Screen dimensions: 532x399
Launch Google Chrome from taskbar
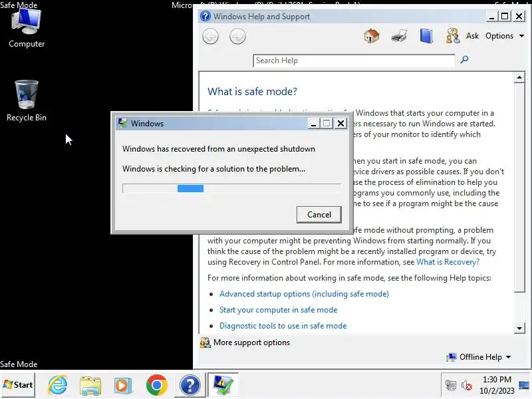tap(156, 385)
